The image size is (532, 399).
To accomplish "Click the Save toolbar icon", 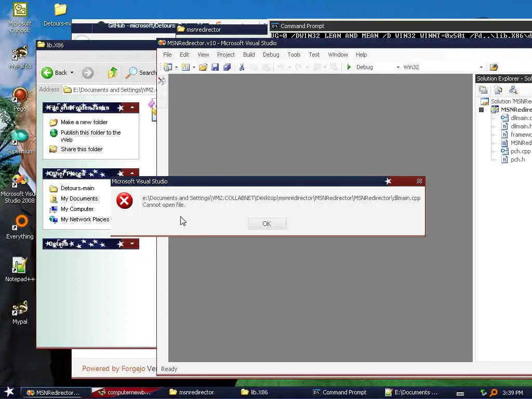I will [215, 67].
